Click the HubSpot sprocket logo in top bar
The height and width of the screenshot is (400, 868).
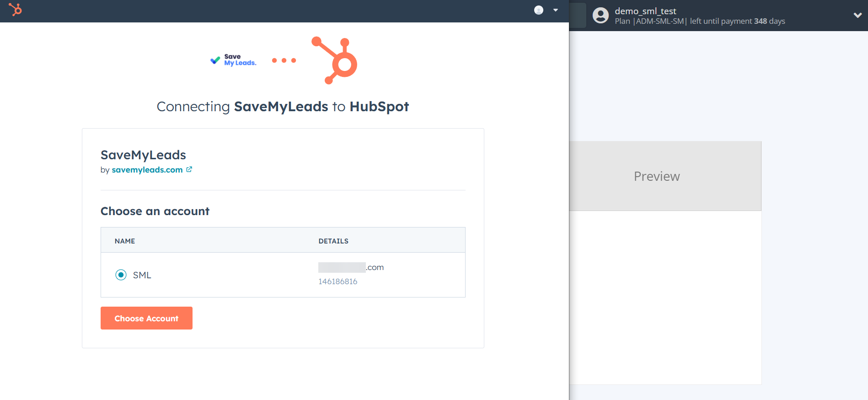click(16, 10)
